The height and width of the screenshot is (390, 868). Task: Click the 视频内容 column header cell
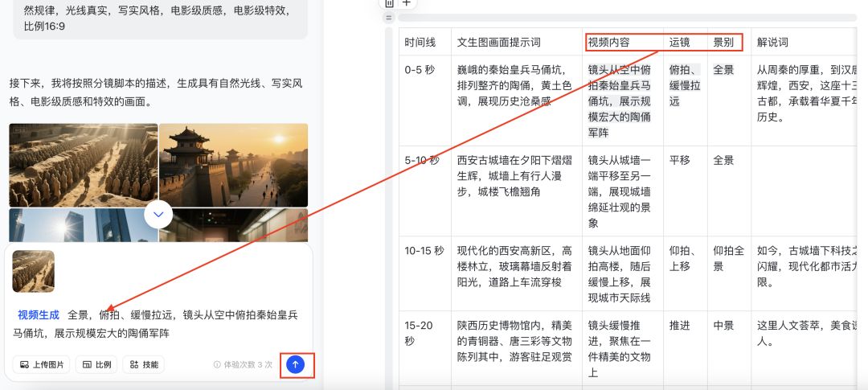(623, 42)
